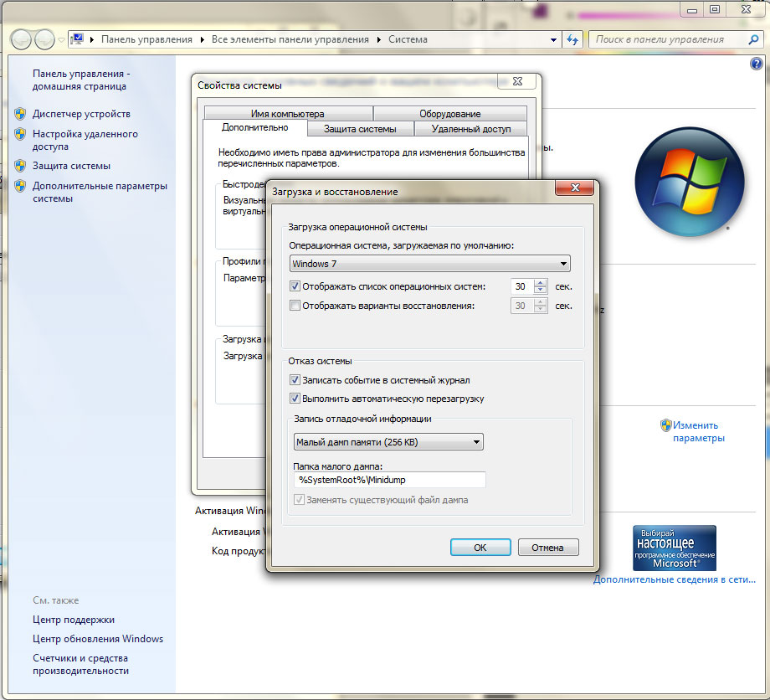Expand the address bar history dropdown arrow

[x=553, y=40]
